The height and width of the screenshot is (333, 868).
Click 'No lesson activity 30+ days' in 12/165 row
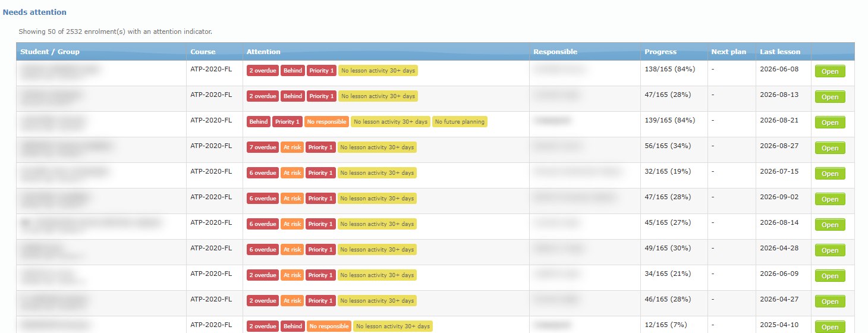click(x=393, y=326)
